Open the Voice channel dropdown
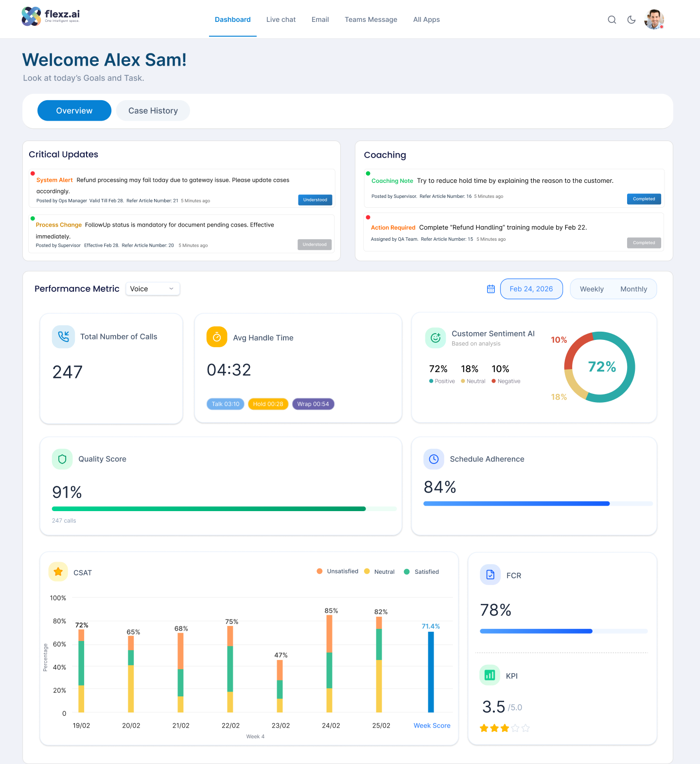Viewport: 700px width, 764px height. coord(153,289)
